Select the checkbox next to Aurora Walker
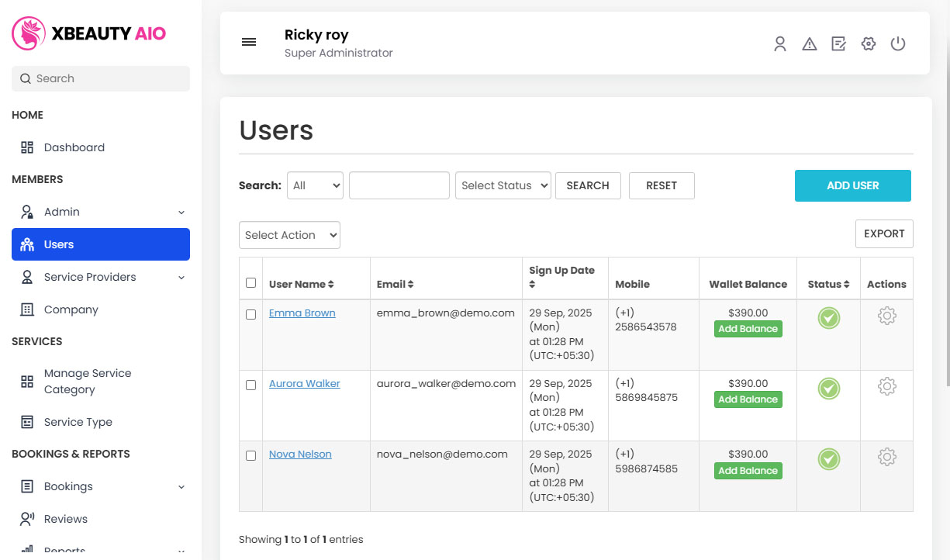Image resolution: width=950 pixels, height=560 pixels. coord(250,385)
